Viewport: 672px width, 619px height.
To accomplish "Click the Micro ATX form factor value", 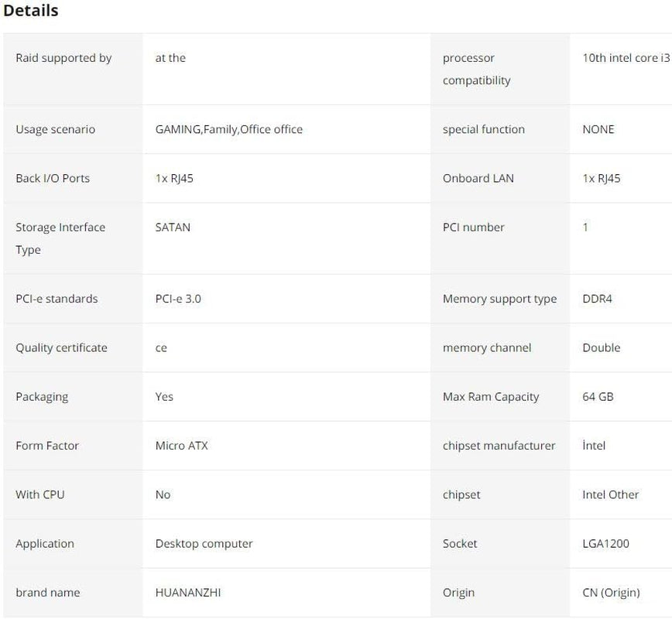I will pyautogui.click(x=182, y=446).
